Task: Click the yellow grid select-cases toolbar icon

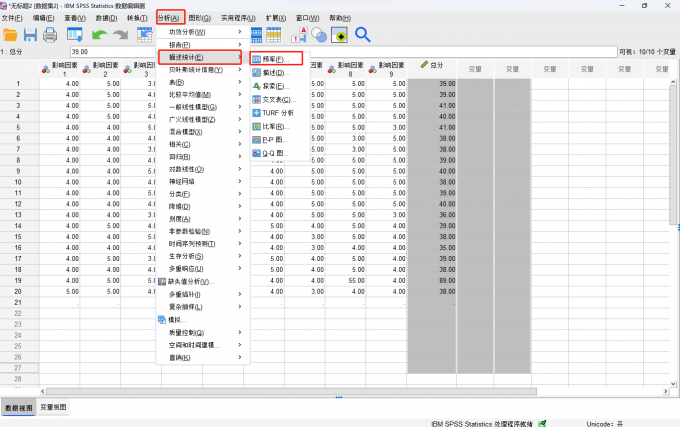Action: tap(274, 35)
